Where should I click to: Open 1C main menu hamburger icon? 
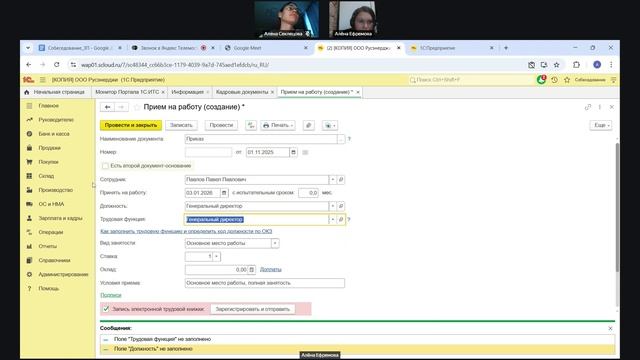(x=42, y=80)
